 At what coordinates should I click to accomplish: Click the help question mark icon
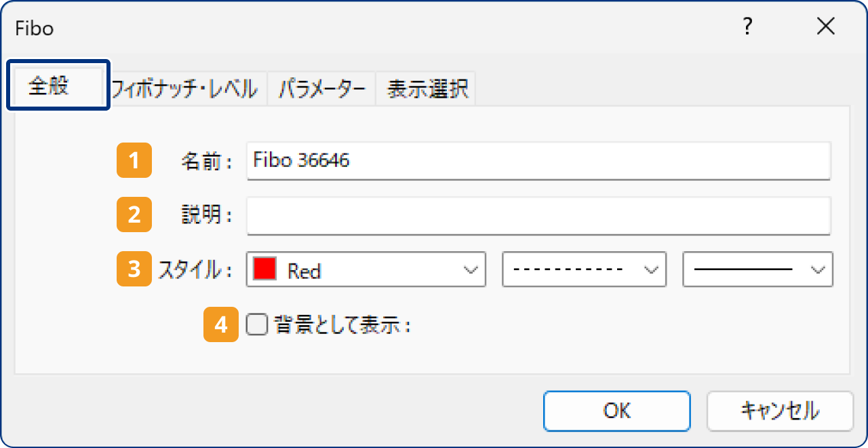tap(747, 26)
